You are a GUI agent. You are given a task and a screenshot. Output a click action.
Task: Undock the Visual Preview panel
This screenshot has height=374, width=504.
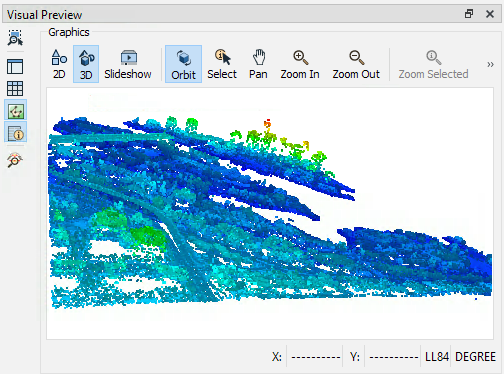pos(469,14)
